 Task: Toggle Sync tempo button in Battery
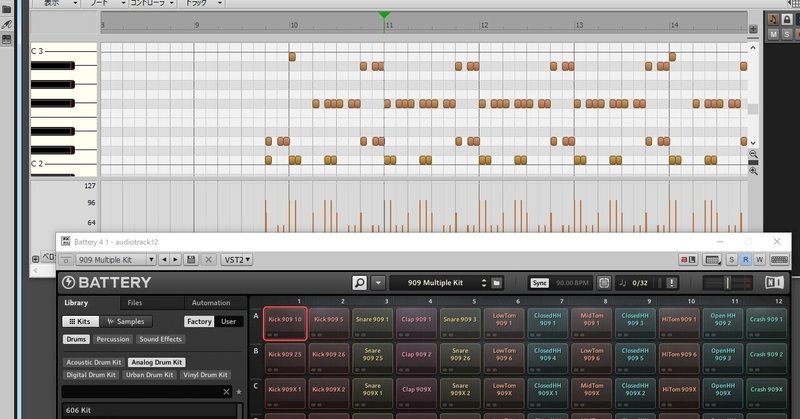point(539,283)
